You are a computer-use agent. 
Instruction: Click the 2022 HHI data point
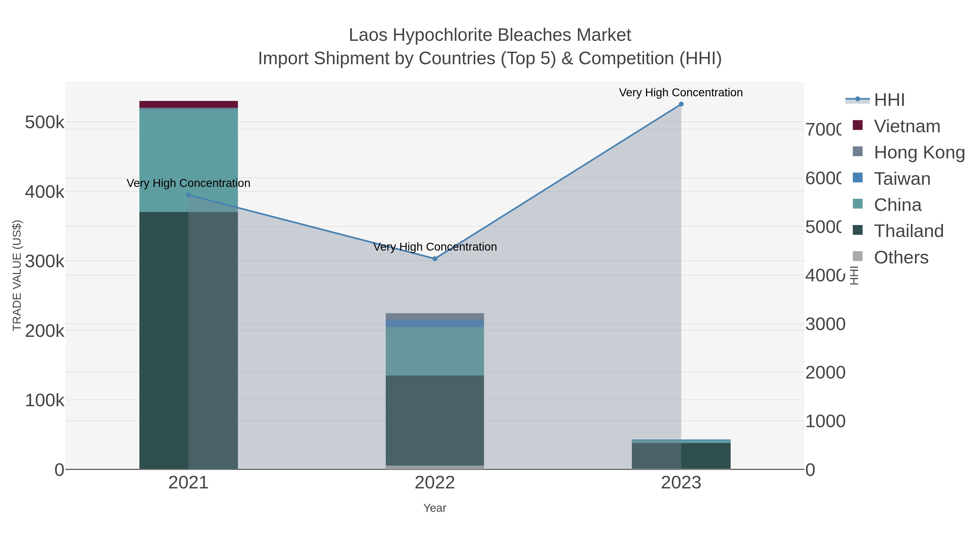click(x=435, y=258)
